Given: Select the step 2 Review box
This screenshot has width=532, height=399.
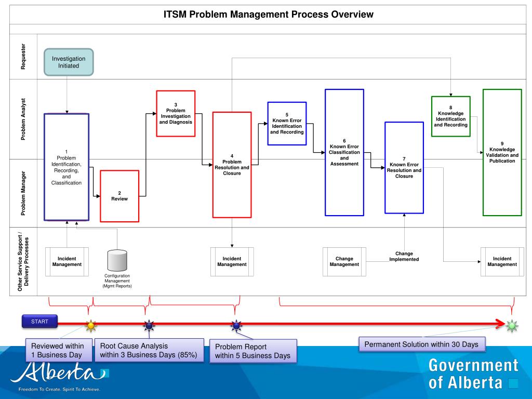Looking at the screenshot, I should [119, 196].
